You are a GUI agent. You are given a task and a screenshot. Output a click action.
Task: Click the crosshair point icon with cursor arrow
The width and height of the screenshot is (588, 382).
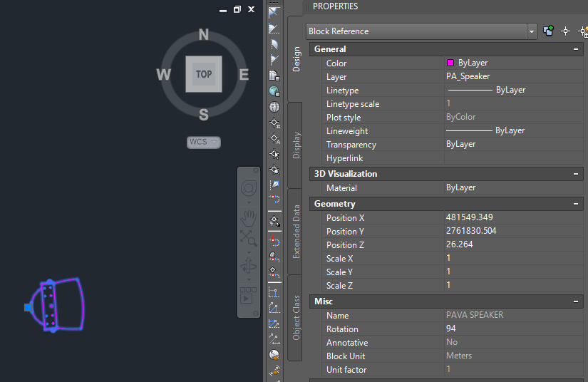coord(274,154)
